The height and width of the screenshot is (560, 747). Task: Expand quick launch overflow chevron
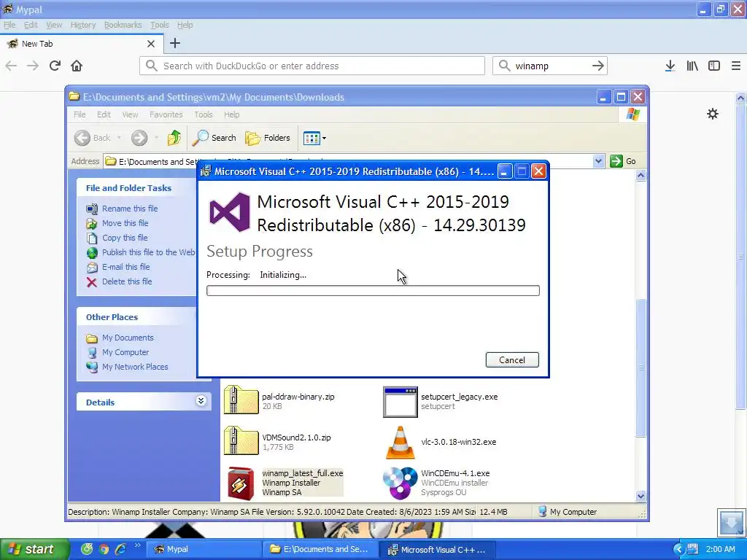(x=138, y=545)
